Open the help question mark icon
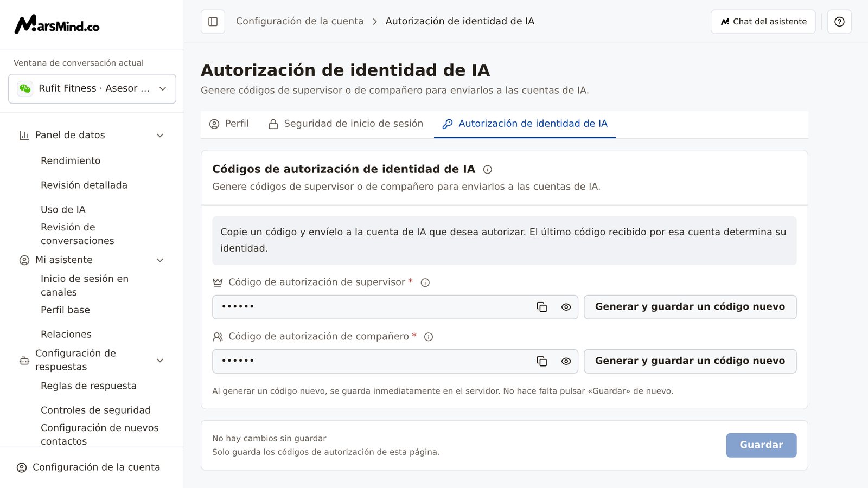 (x=839, y=22)
